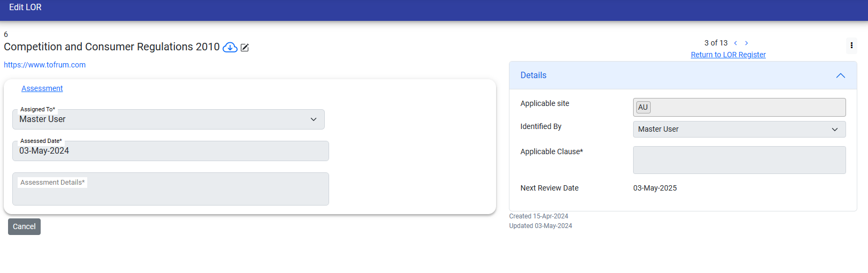Switch to the Assessment tab
Screen dimensions: 868x273
click(42, 89)
